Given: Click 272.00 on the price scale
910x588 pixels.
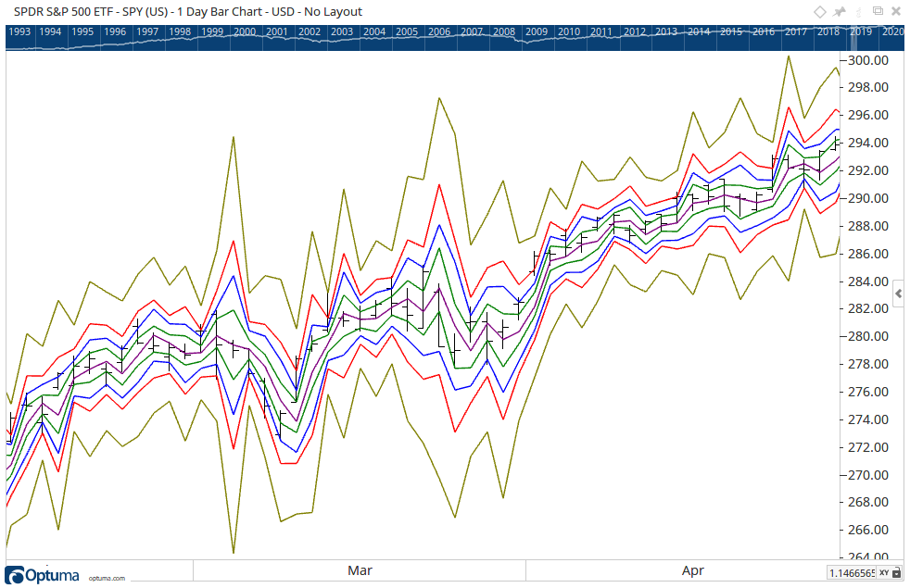Looking at the screenshot, I should [868, 447].
